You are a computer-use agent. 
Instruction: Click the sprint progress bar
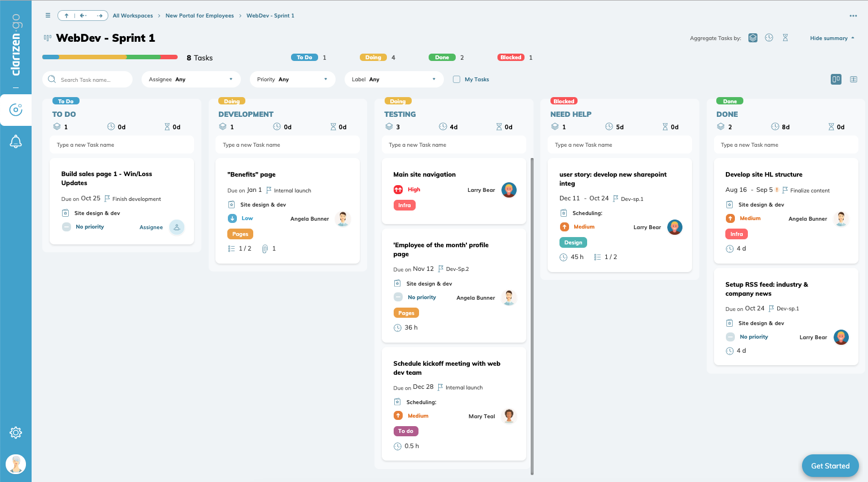110,57
